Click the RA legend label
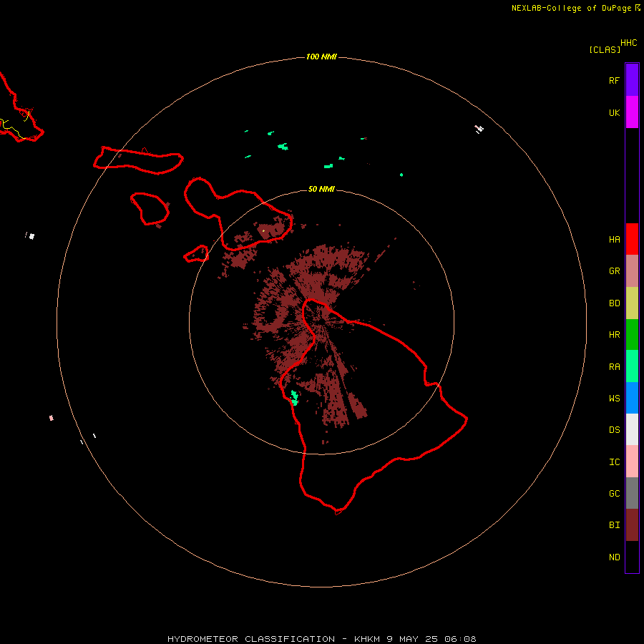The width and height of the screenshot is (644, 644). (x=615, y=367)
